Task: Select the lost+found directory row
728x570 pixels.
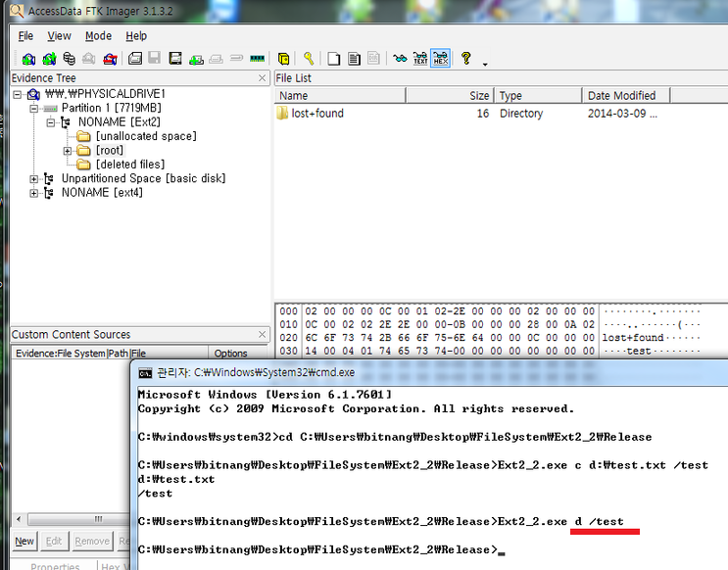Action: click(469, 114)
